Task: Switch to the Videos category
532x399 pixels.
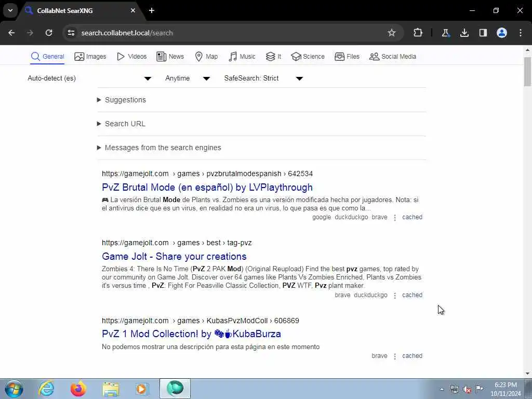Action: click(131, 57)
